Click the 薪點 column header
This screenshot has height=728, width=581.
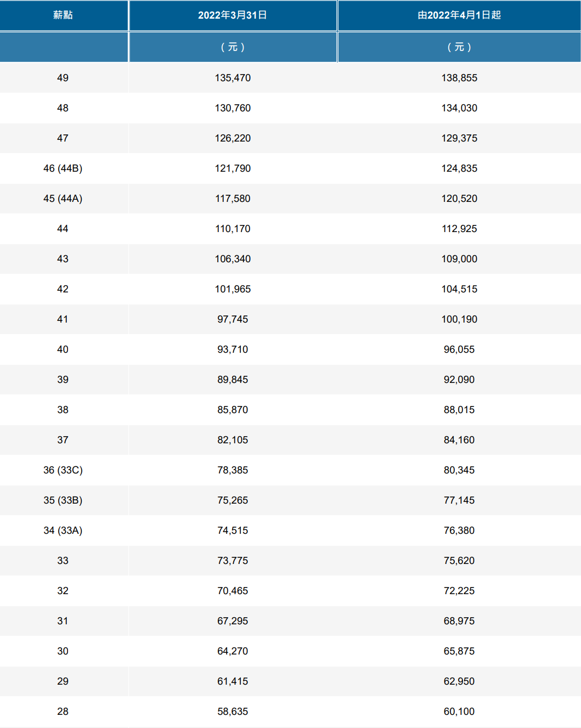63,15
